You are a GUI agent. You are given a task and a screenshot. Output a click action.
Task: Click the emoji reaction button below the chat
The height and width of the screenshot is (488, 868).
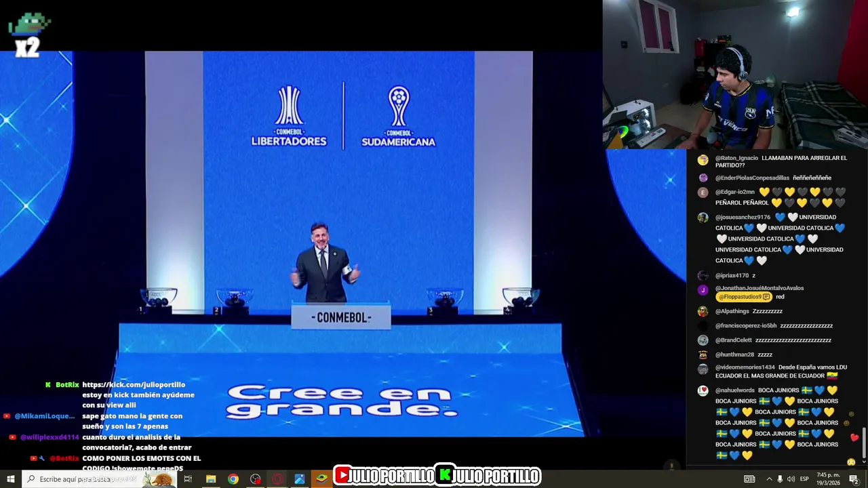coord(851,462)
